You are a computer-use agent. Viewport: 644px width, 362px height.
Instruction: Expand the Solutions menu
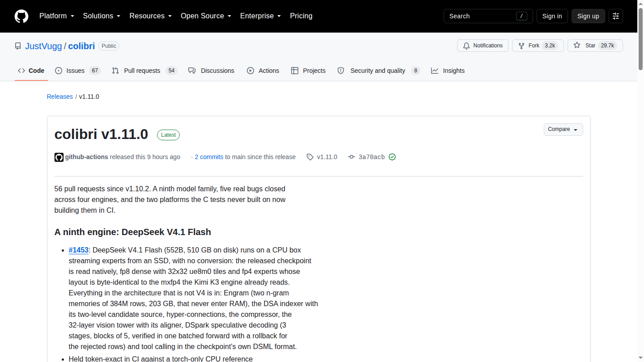pyautogui.click(x=102, y=16)
